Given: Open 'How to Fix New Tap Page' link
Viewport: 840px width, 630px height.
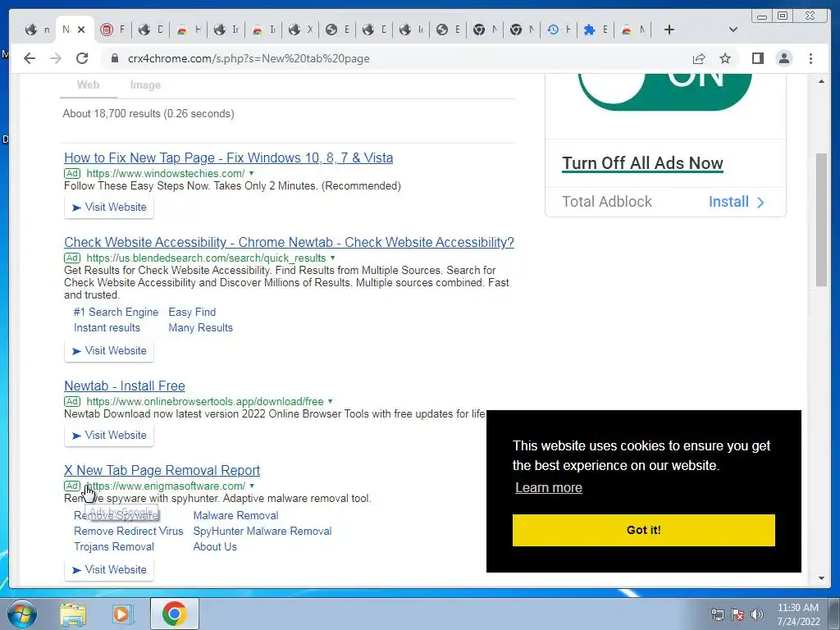Looking at the screenshot, I should [x=228, y=157].
